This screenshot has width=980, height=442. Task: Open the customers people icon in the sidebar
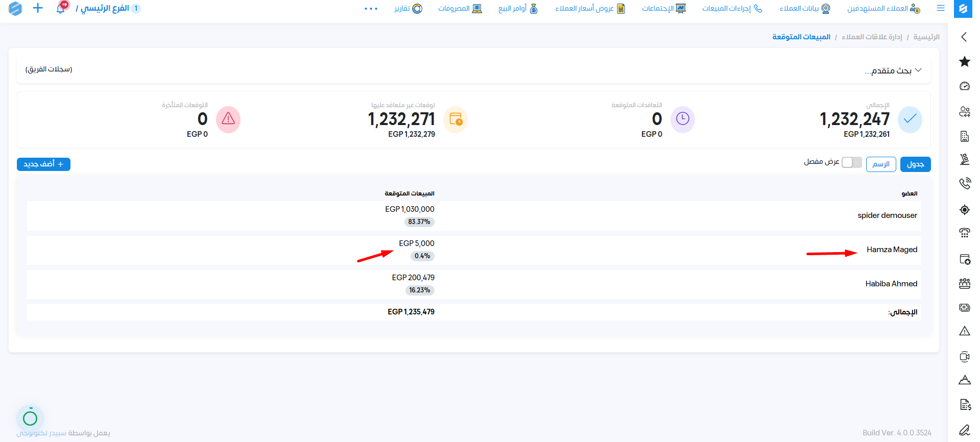(964, 111)
